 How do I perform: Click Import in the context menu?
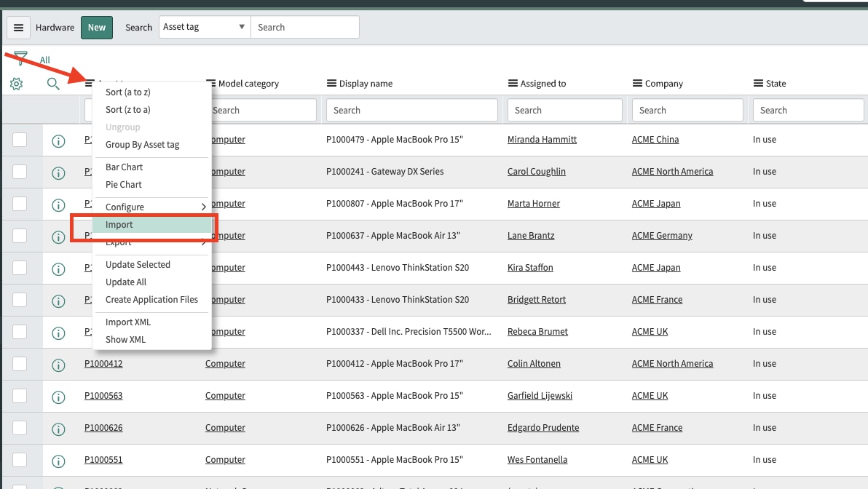151,225
